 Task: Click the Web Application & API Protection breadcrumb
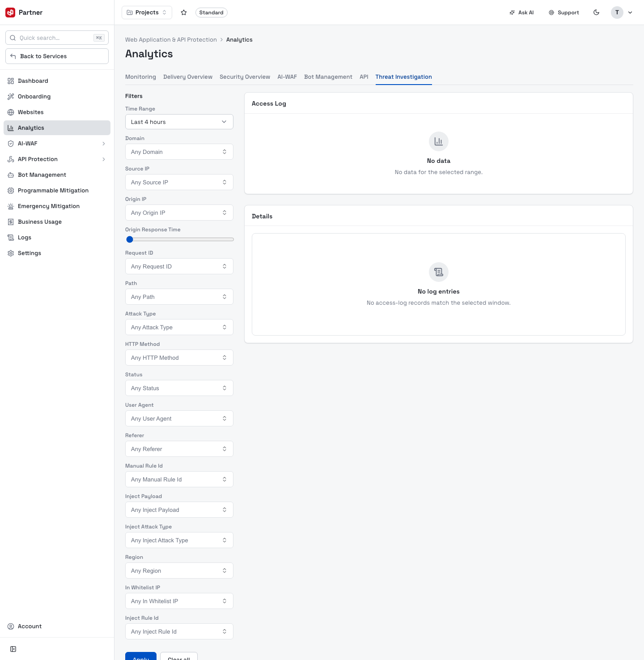pyautogui.click(x=171, y=40)
